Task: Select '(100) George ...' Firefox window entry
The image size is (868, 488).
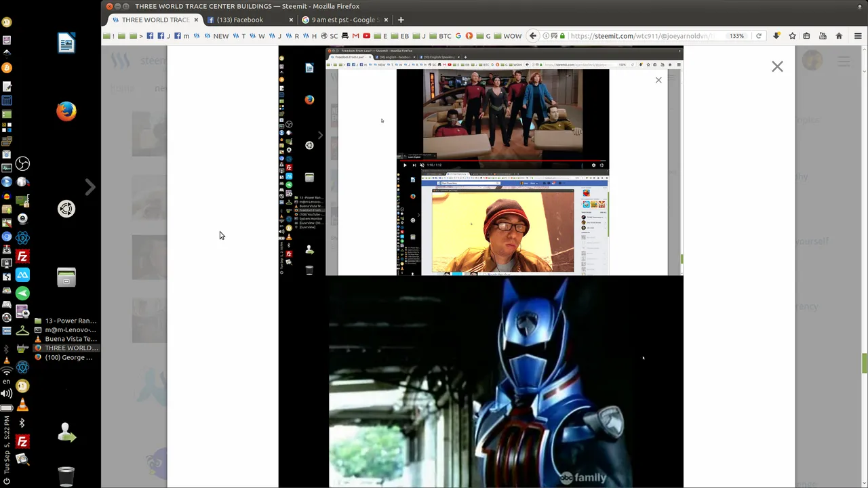Action: coord(65,357)
